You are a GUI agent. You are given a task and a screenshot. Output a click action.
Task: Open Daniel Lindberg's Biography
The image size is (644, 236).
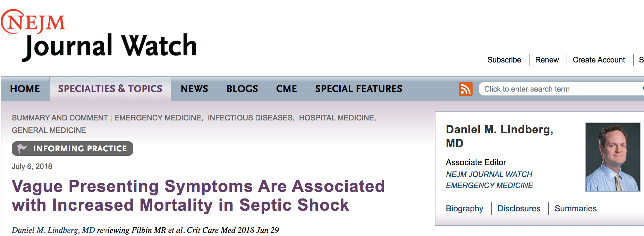click(x=465, y=209)
